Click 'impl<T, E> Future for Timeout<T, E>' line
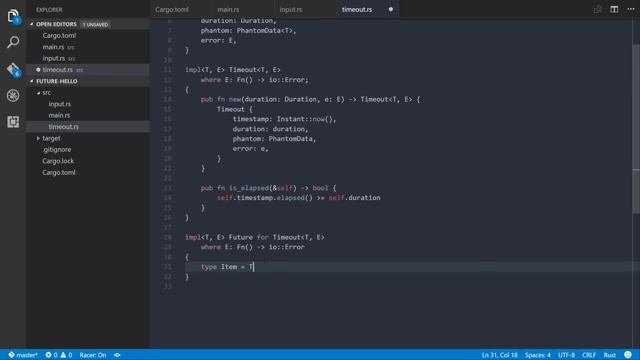Image resolution: width=640 pixels, height=360 pixels. click(x=255, y=237)
